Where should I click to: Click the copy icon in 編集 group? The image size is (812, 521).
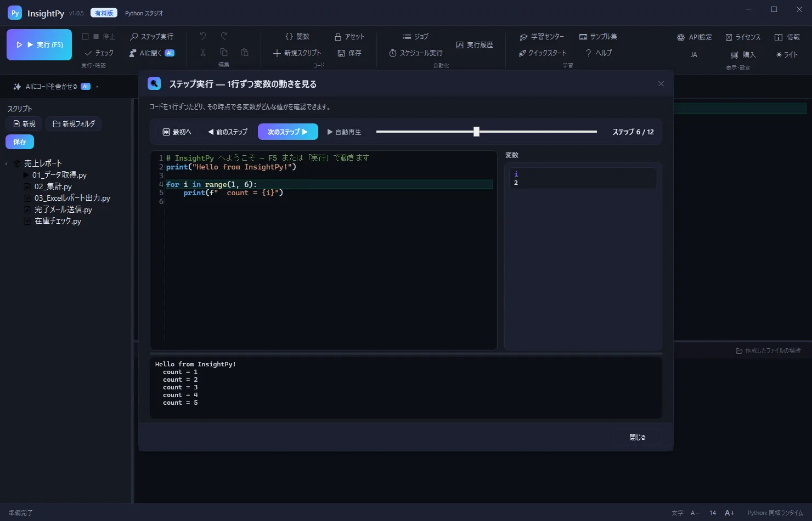pos(224,53)
